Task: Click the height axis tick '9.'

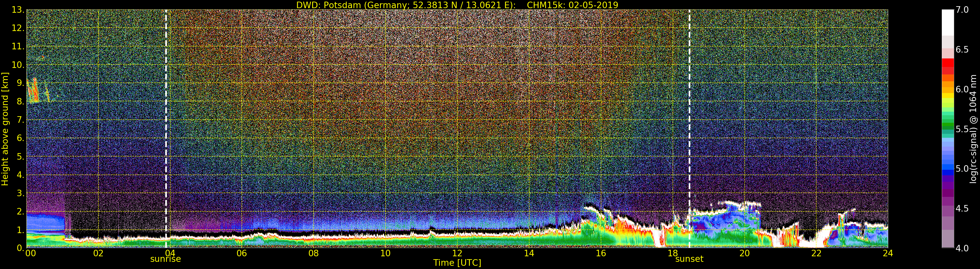Action: pos(20,83)
